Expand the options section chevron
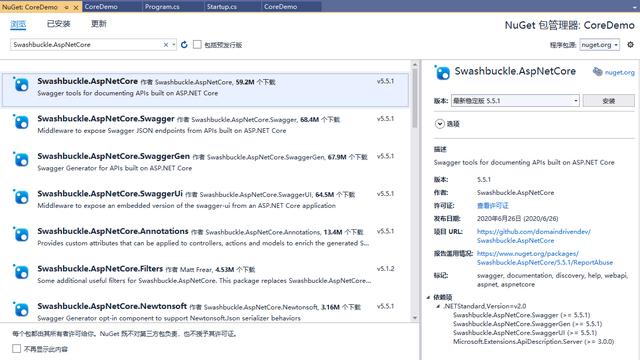 [440, 124]
